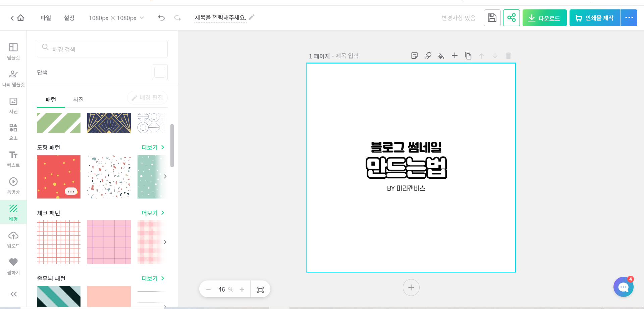Expand 줄무늬 패턴 with 더보기

pos(153,278)
